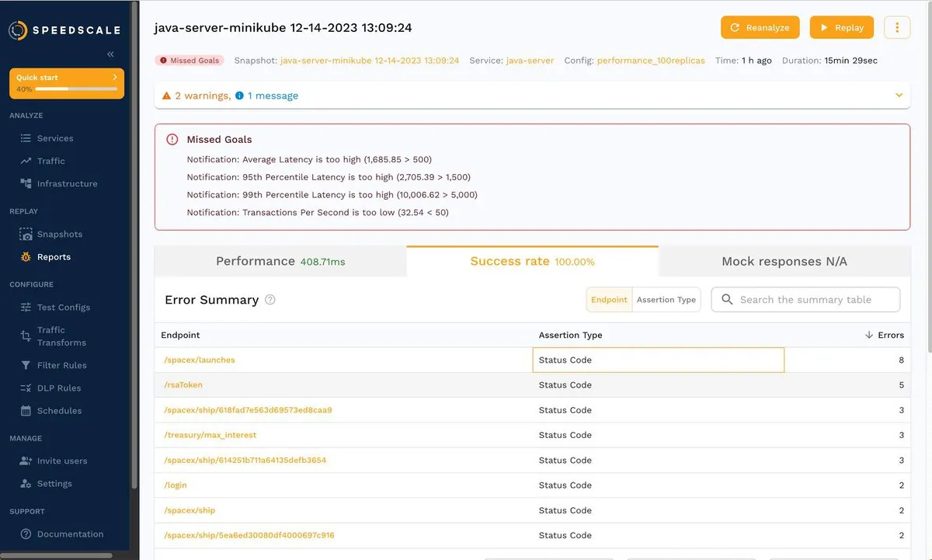Collapse the sidebar with double chevron

point(110,54)
